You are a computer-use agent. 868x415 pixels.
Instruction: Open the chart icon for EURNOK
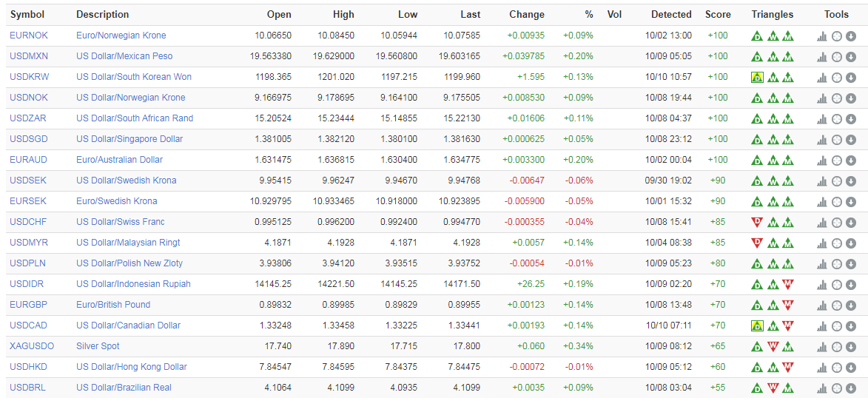[822, 36]
